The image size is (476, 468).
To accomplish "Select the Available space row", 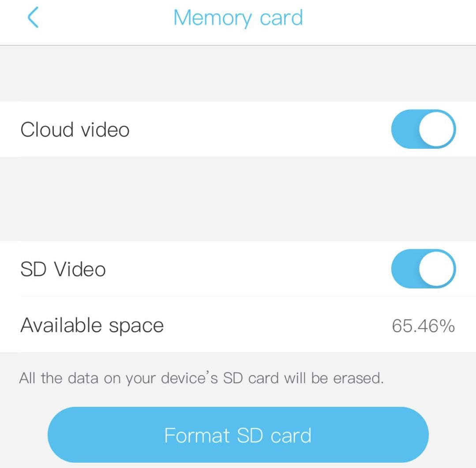I will coord(238,325).
